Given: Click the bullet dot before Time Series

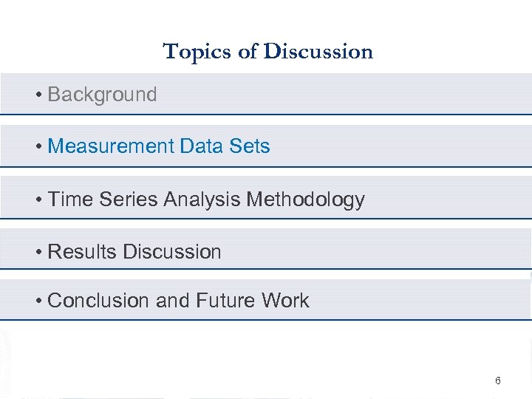Looking at the screenshot, I should tap(38, 200).
